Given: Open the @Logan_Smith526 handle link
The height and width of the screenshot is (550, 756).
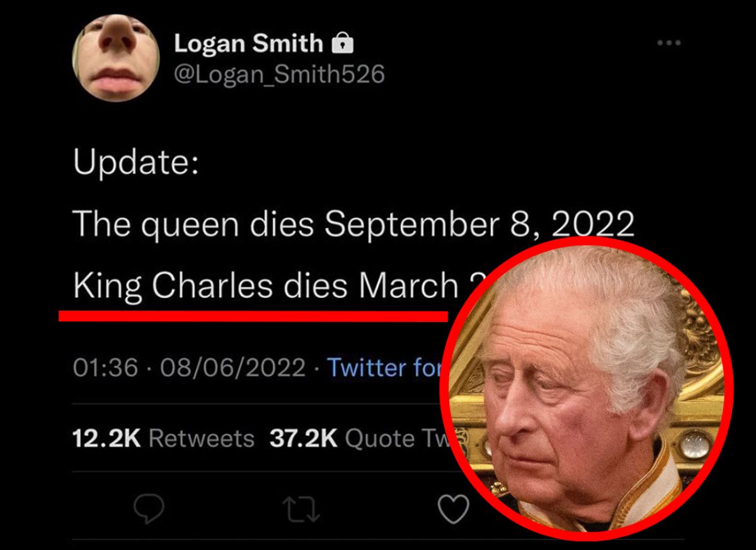Looking at the screenshot, I should tap(278, 74).
